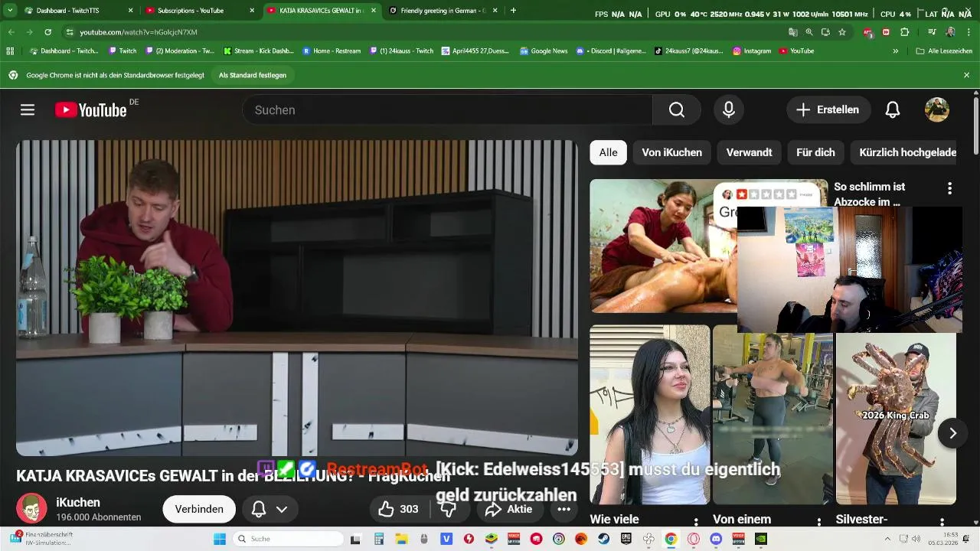Like the video with thumbs-up button
The image size is (980, 551).
[398, 509]
